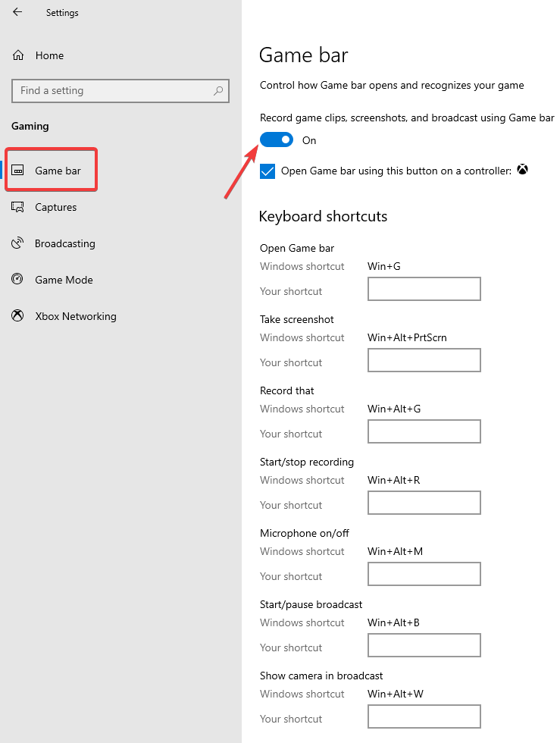Set custom shortcut for Open Game bar
This screenshot has width=560, height=743.
click(424, 289)
